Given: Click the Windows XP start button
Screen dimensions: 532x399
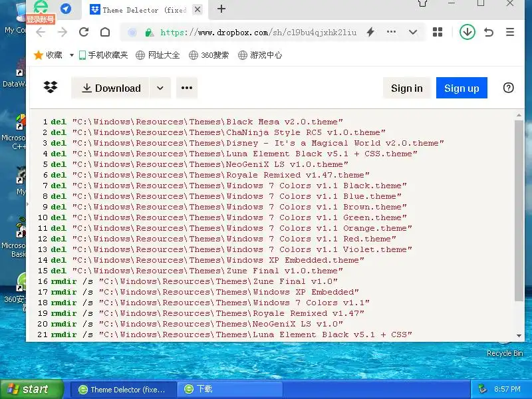Looking at the screenshot, I should point(32,389).
